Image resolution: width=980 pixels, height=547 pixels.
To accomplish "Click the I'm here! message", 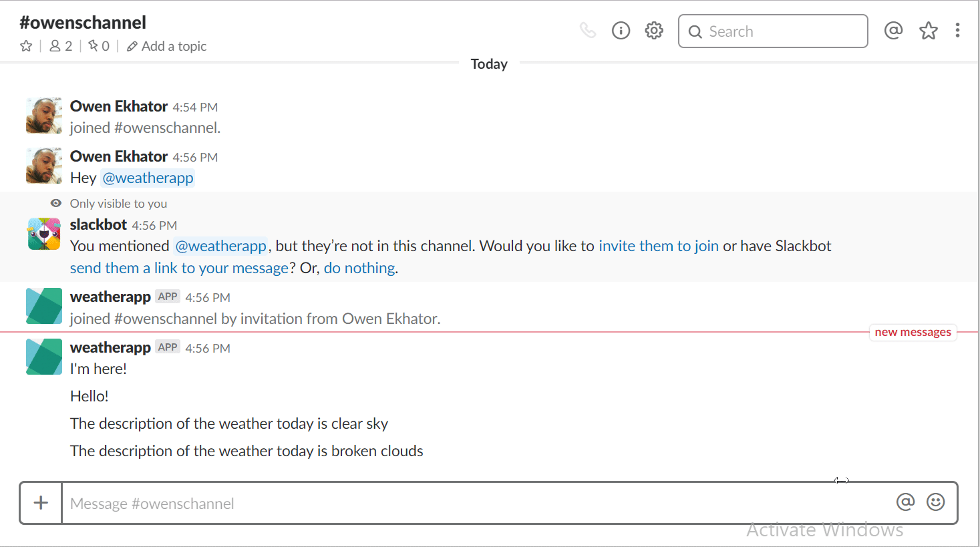I will 99,369.
